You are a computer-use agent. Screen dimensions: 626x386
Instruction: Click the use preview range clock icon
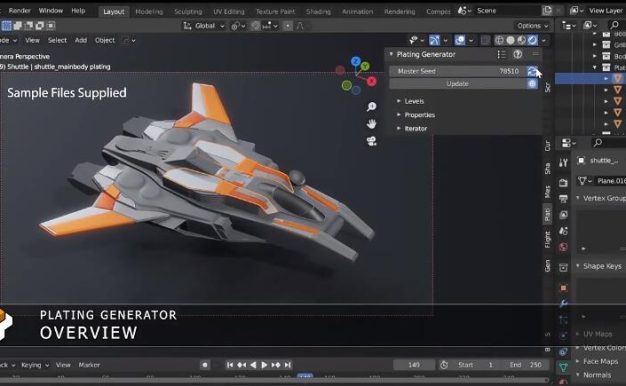(x=444, y=365)
